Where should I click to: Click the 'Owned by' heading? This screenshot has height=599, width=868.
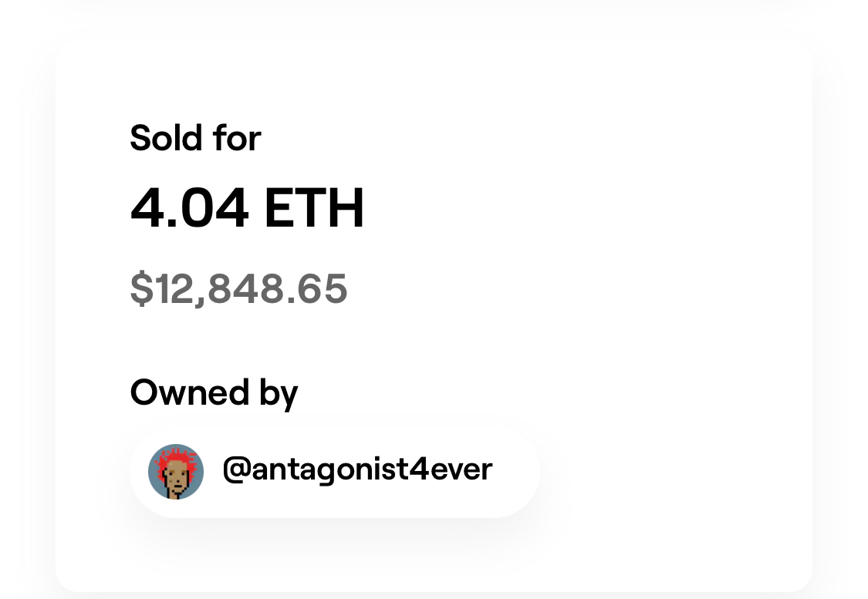pyautogui.click(x=214, y=393)
